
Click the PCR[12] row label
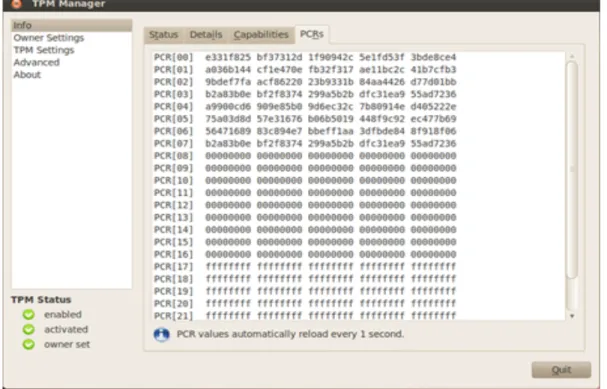(x=173, y=205)
